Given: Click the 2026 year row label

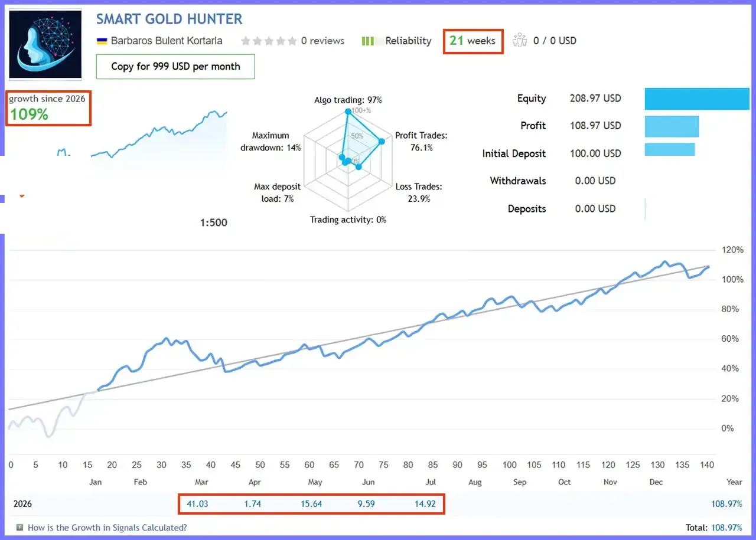Looking at the screenshot, I should pos(22,504).
